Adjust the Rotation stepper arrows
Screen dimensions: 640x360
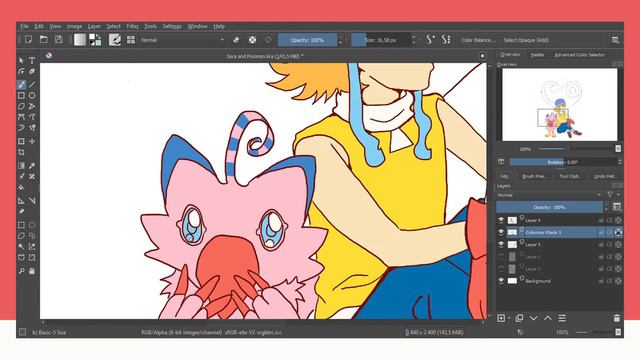620,162
